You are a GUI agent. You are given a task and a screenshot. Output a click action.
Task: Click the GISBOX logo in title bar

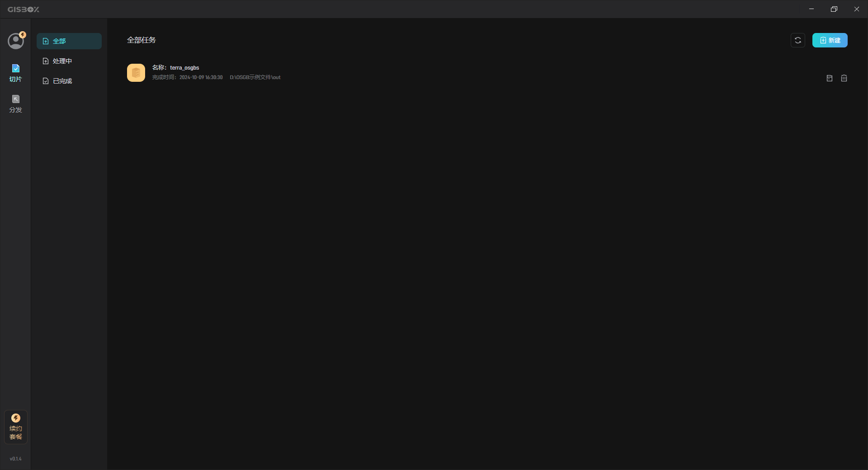pyautogui.click(x=24, y=9)
